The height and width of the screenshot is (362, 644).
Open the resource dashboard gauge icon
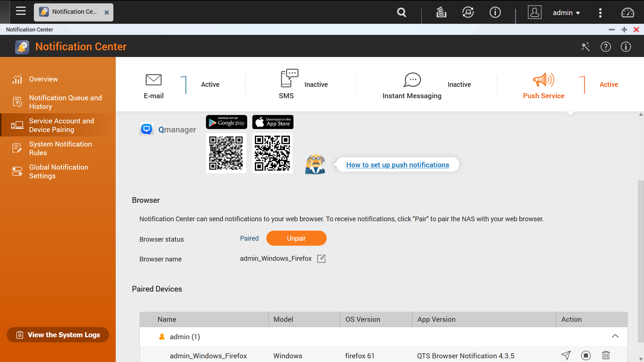pyautogui.click(x=628, y=12)
